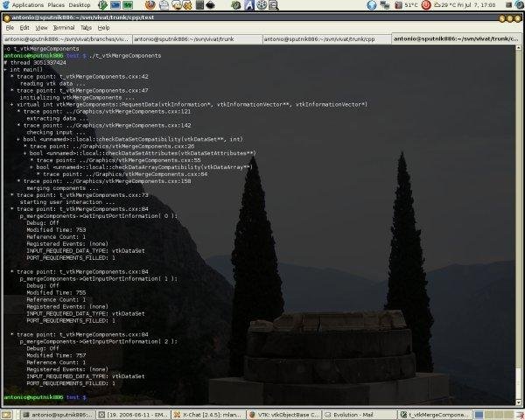
Task: Switch to the ~/svn/vivat/trunk terminal tab
Action: tap(197, 39)
